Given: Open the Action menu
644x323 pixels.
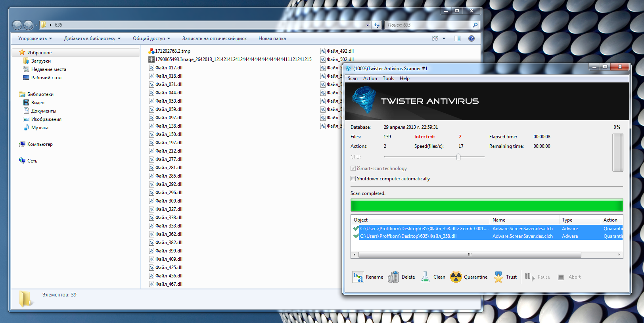Looking at the screenshot, I should tap(370, 78).
